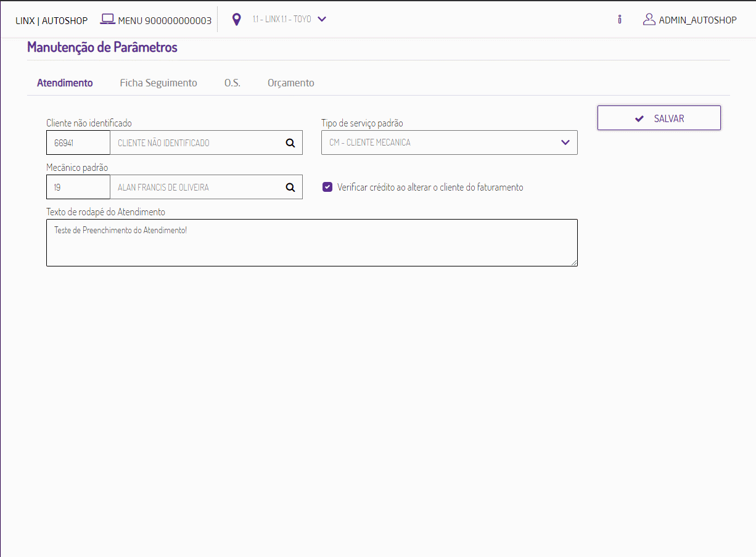The image size is (756, 557).
Task: Expand the branch selector chevron
Action: (321, 19)
